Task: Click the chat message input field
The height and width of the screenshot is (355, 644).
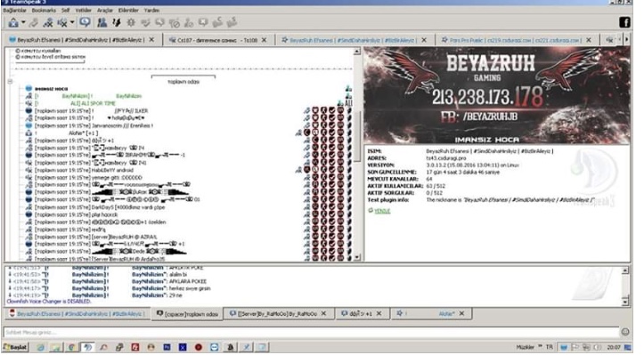Action: 311,332
